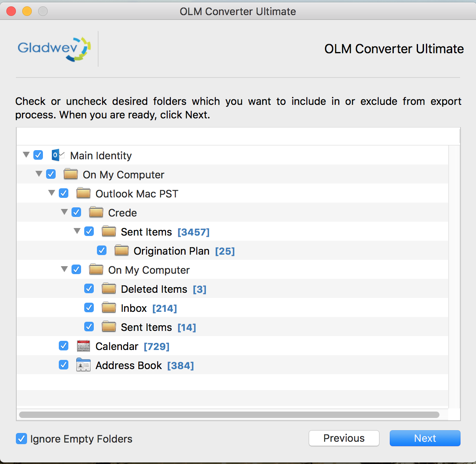The image size is (476, 464).
Task: Uncheck the Crede folder checkbox
Action: (x=77, y=212)
